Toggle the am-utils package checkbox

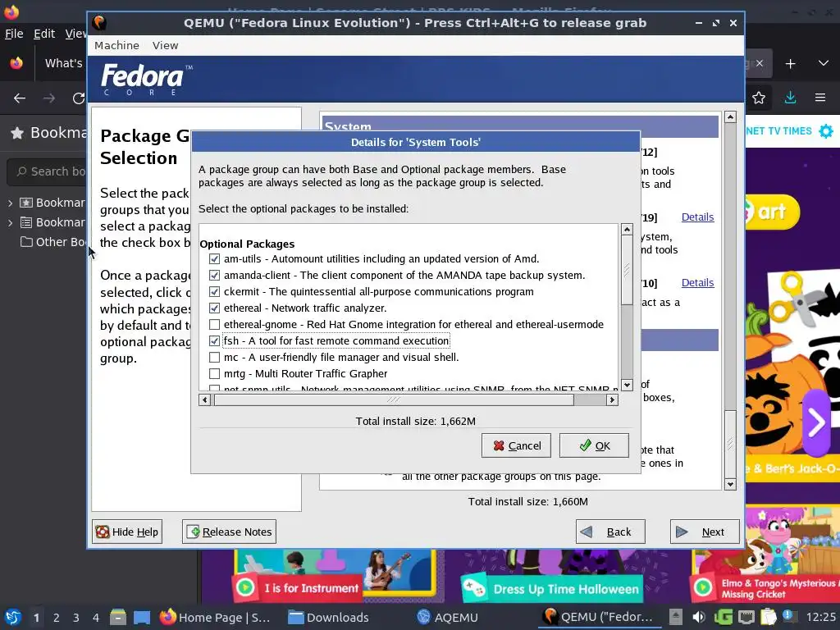[x=214, y=258]
